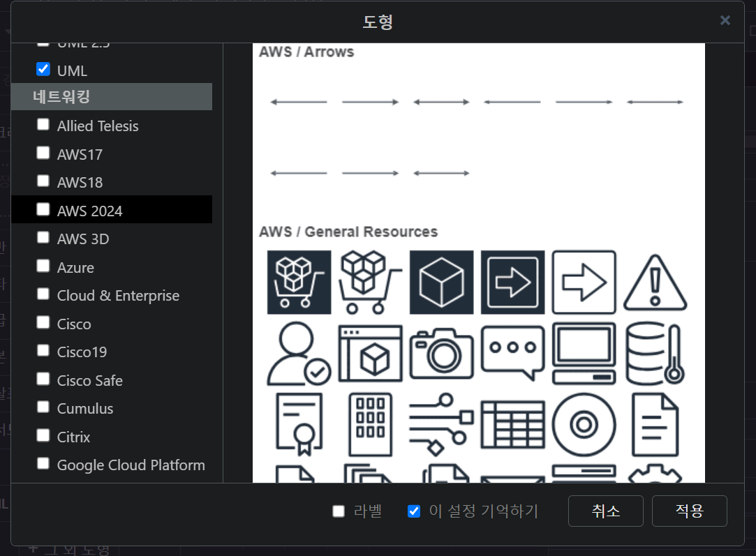Click the tall office building grid icon

coord(370,424)
